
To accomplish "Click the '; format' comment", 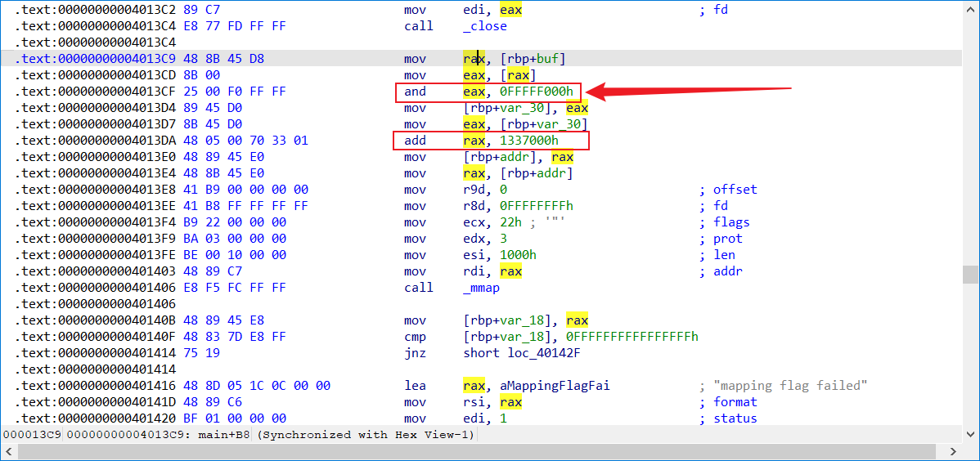I will click(728, 401).
